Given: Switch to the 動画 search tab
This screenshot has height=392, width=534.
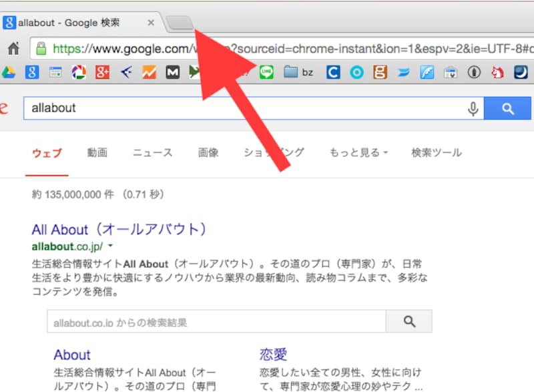Looking at the screenshot, I should (x=97, y=153).
